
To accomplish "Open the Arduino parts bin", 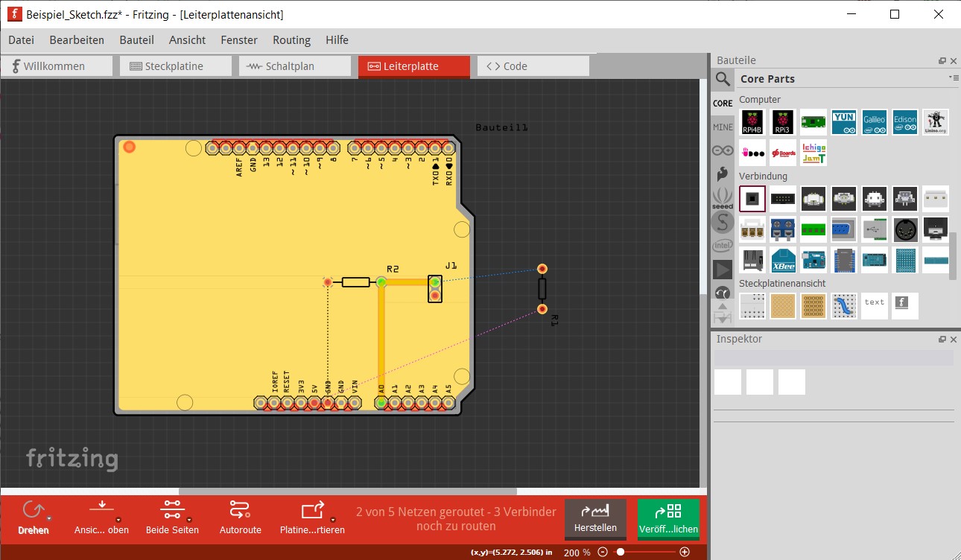I will tap(723, 150).
